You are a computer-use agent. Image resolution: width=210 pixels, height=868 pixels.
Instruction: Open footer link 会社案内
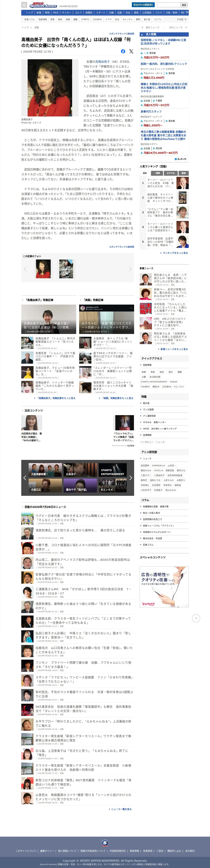pos(190,851)
